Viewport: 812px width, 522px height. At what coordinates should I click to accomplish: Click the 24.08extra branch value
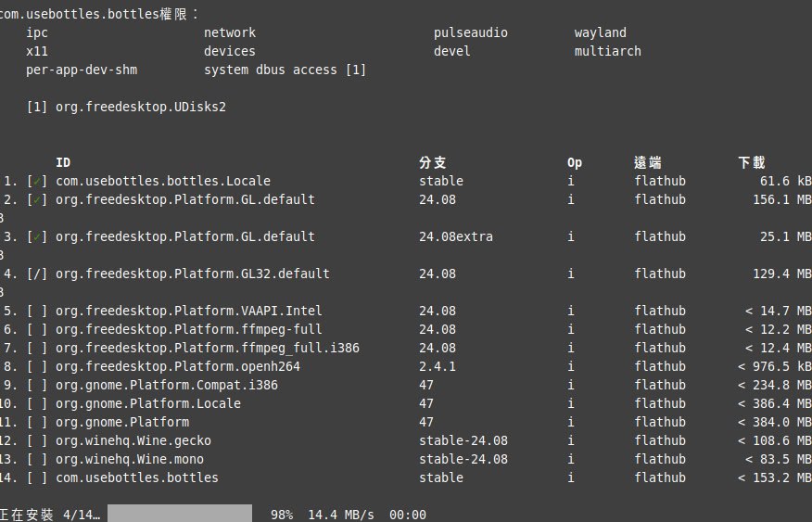pos(456,236)
